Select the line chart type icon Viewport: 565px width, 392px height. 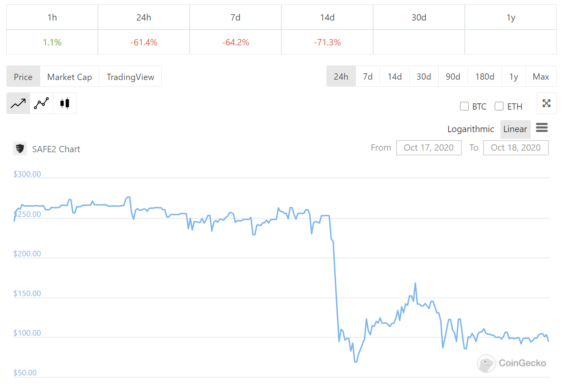click(18, 103)
